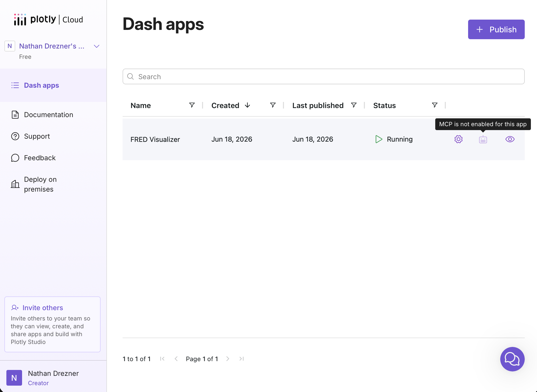Open settings gear for FRED Visualizer
Screen dimensions: 537x392
pyautogui.click(x=459, y=139)
